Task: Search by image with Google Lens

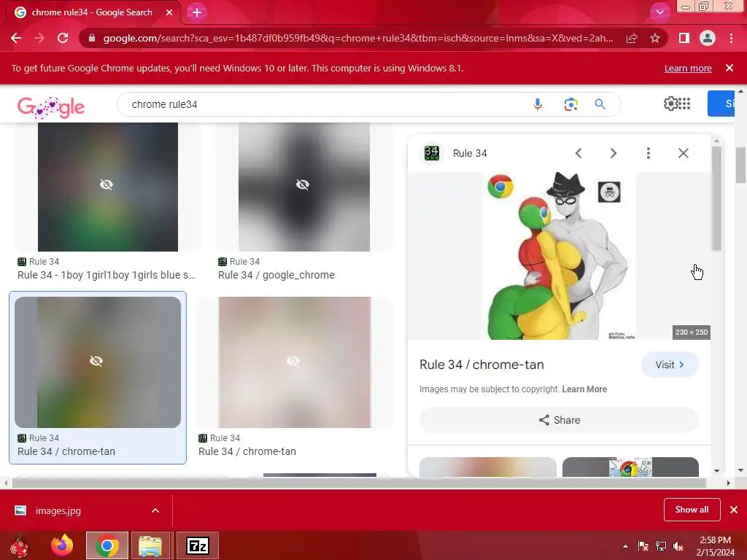Action: 570,104
